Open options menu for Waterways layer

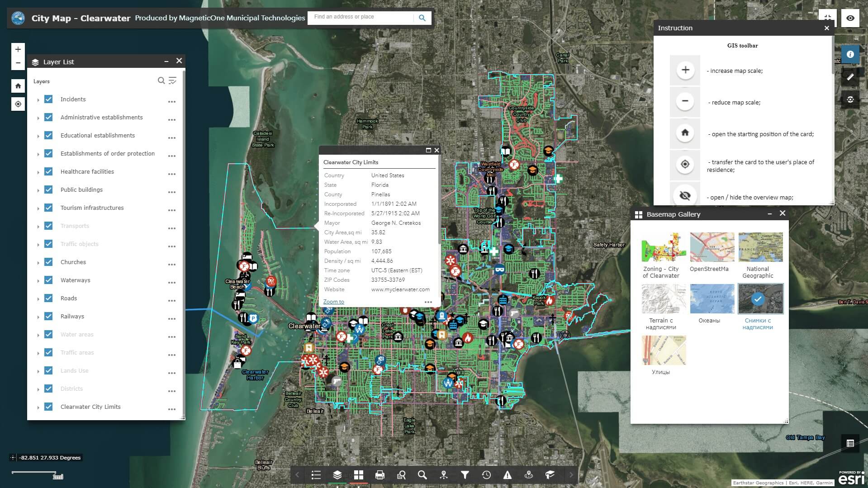pos(171,282)
